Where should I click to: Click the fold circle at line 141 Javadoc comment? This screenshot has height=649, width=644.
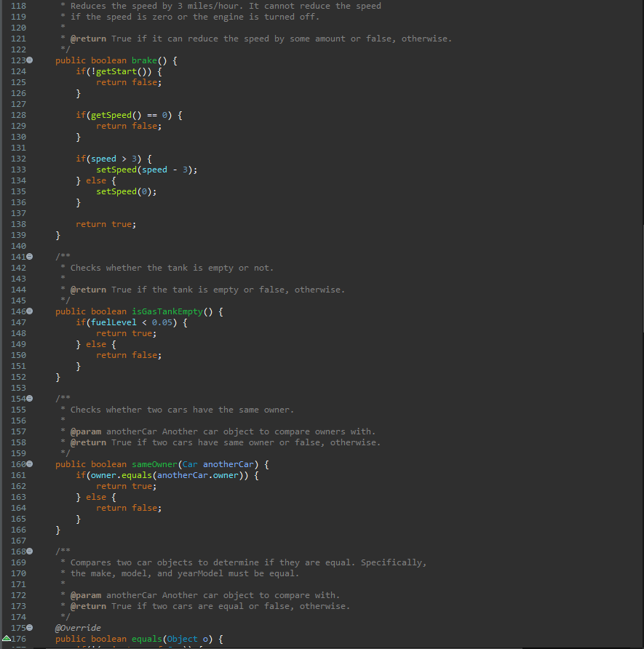pyautogui.click(x=30, y=256)
